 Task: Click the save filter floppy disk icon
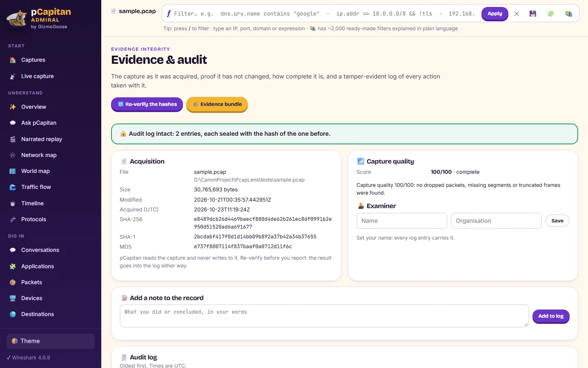pos(533,13)
